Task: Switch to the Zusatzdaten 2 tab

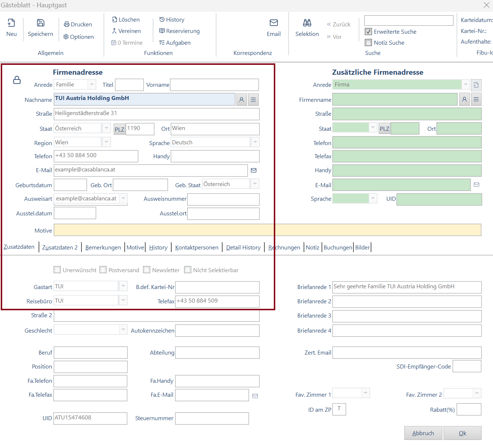Action: pos(60,247)
